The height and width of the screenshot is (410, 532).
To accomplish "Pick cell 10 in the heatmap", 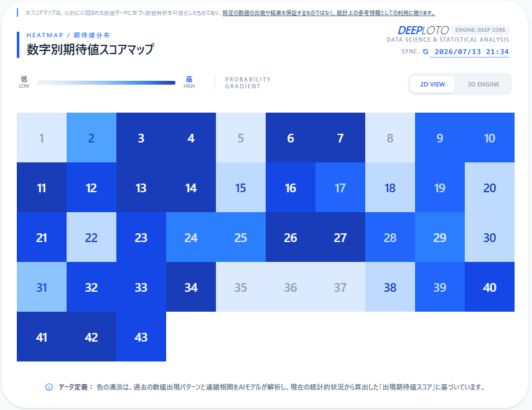I will pyautogui.click(x=490, y=137).
